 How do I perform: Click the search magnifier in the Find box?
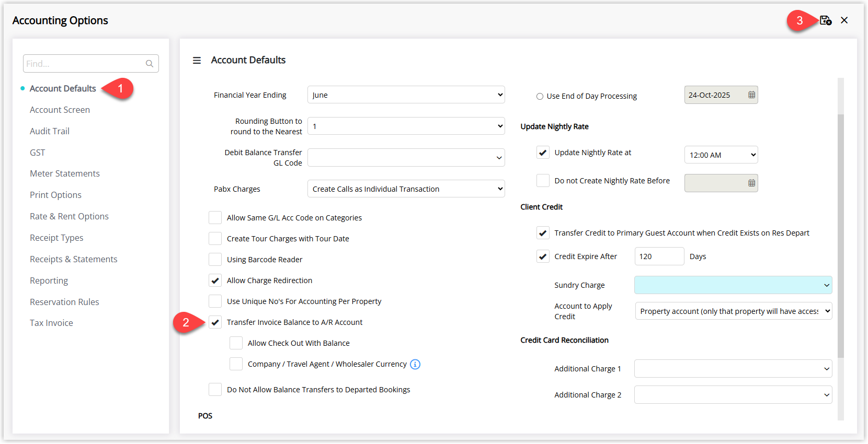coord(150,64)
